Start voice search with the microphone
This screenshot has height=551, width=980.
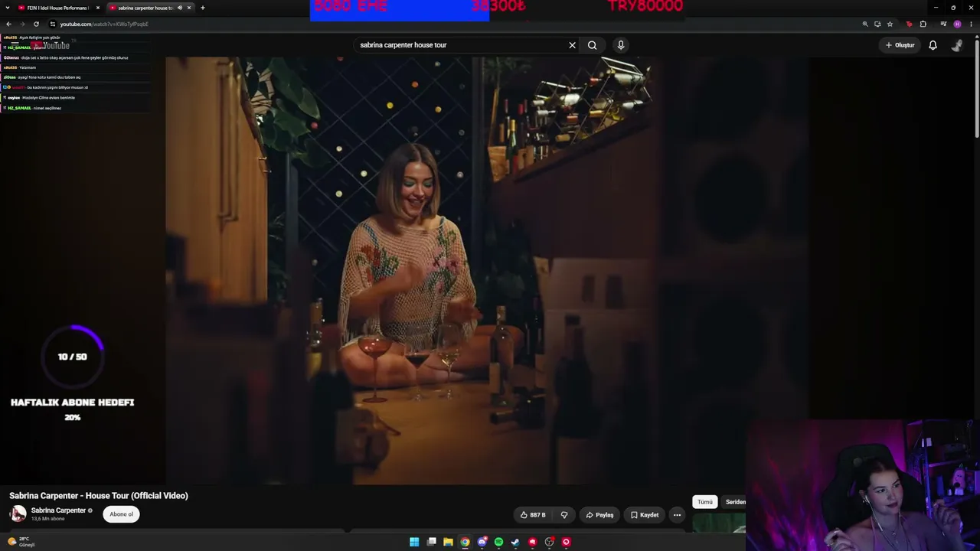tap(621, 45)
